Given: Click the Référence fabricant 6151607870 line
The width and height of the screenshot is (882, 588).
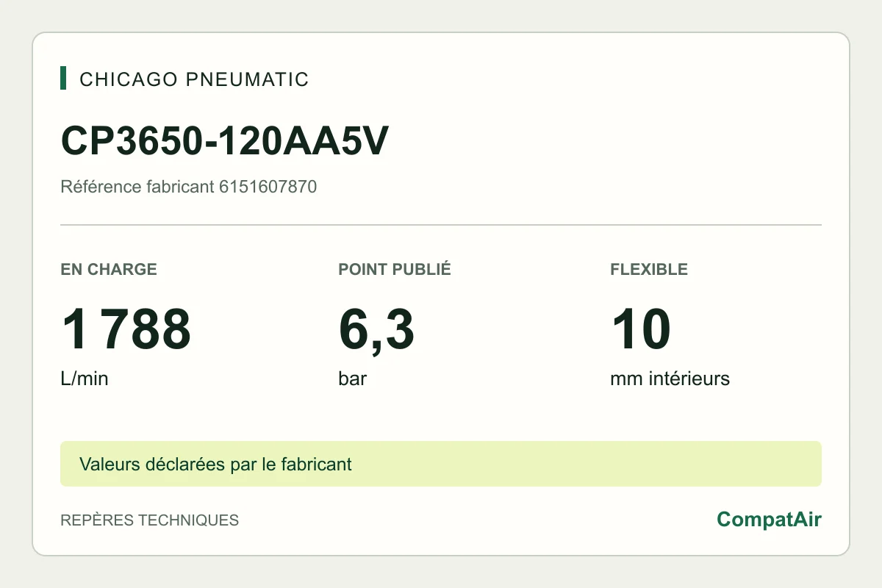Looking at the screenshot, I should pyautogui.click(x=189, y=187).
